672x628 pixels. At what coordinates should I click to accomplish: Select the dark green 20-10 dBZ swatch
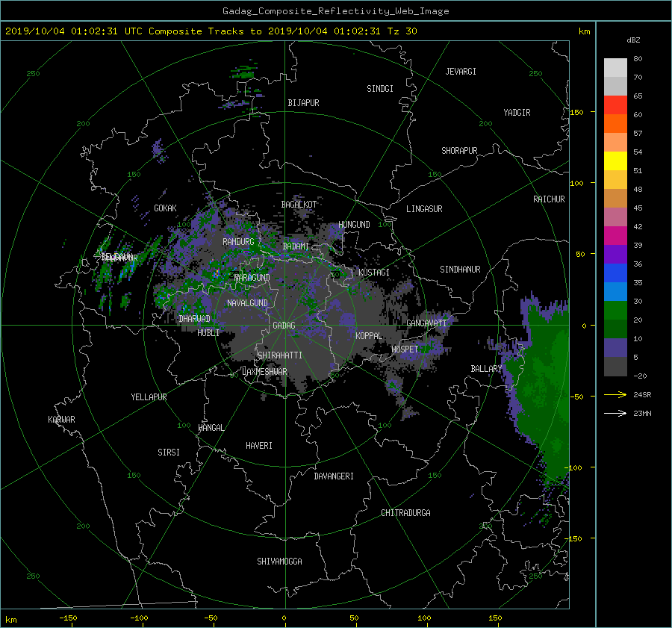[615, 329]
